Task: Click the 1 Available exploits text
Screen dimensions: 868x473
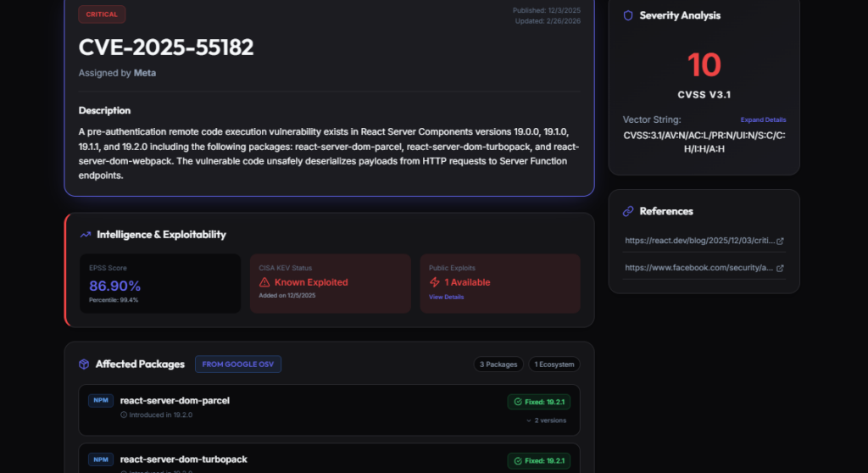Action: click(467, 282)
